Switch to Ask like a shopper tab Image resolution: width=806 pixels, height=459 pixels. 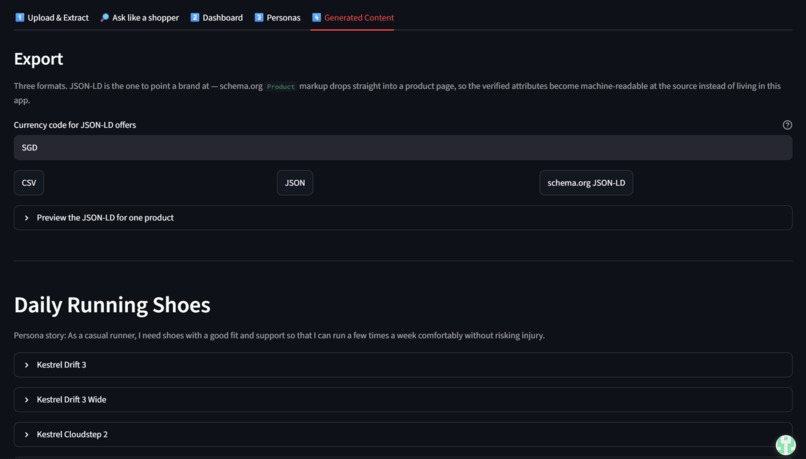point(139,17)
